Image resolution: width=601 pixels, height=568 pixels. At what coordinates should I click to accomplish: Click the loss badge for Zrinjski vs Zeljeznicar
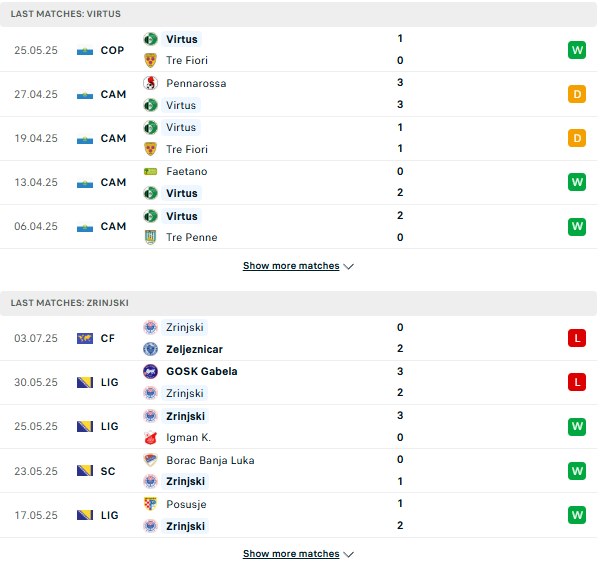pos(577,338)
